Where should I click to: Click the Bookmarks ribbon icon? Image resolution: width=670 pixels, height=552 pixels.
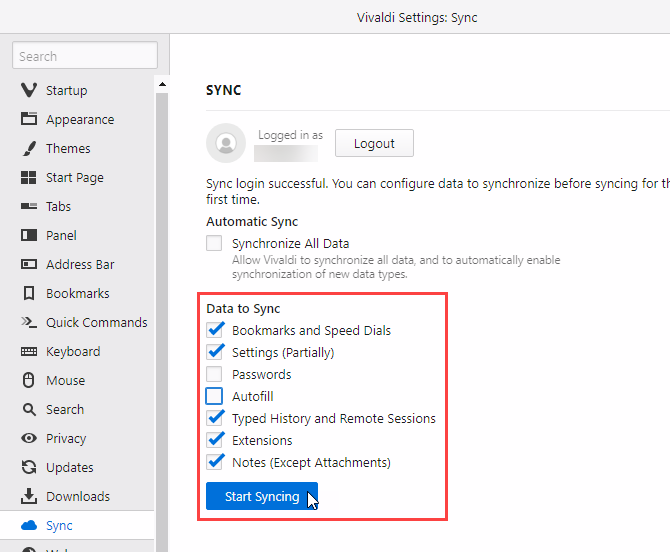tap(29, 293)
